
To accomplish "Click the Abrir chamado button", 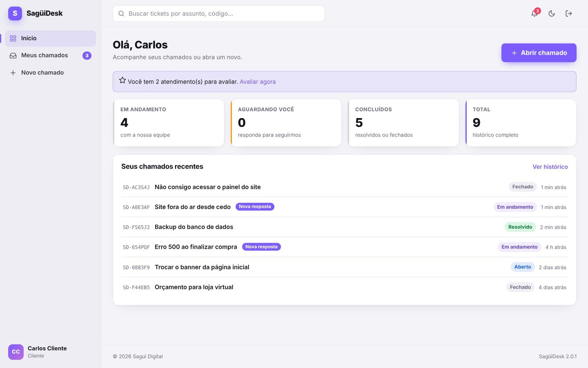I will (x=539, y=53).
